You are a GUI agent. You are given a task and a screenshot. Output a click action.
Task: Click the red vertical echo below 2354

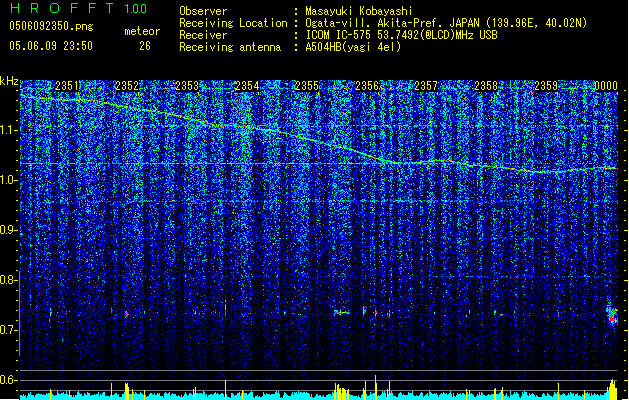coord(225,310)
